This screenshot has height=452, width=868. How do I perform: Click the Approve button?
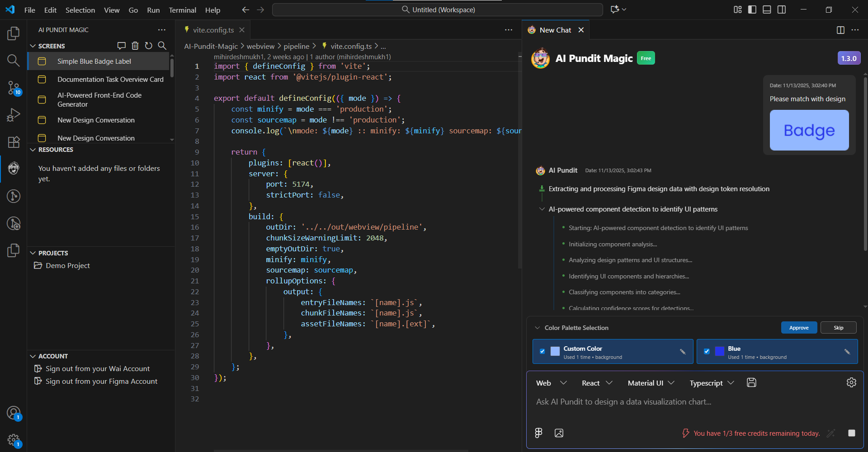point(799,328)
